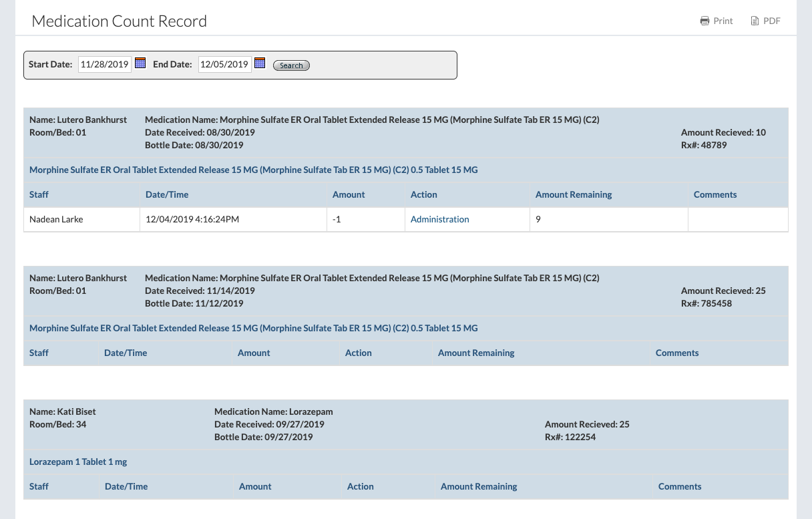812x519 pixels.
Task: Open the Lorazepam 1 Tablet 1 mg link
Action: point(78,462)
